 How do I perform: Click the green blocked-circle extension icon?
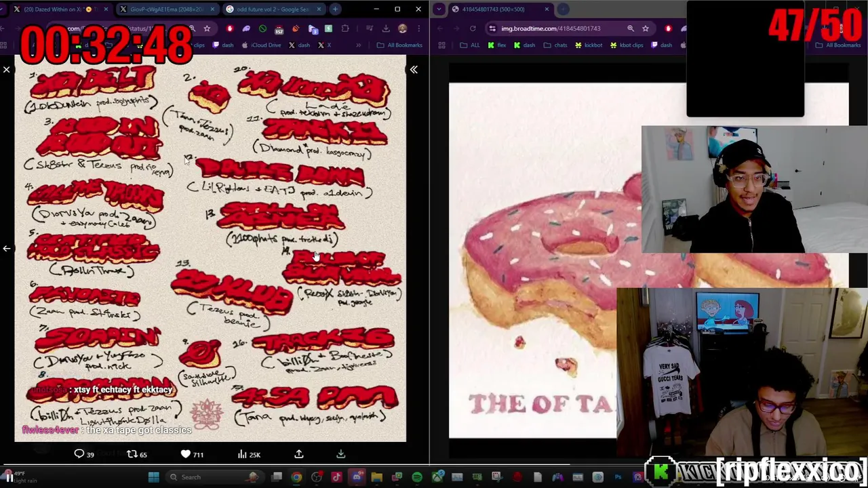click(x=262, y=28)
